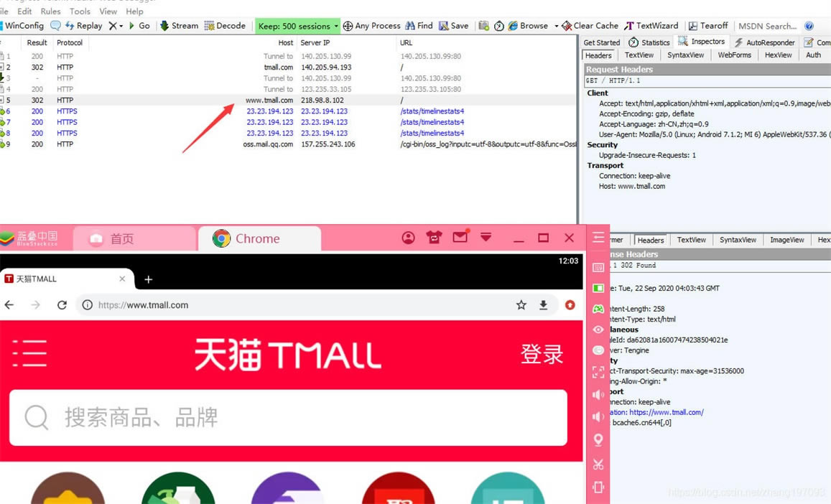Viewport: 831px width, 504px height.
Task: Click the timer clock icon in toolbar
Action: (x=498, y=25)
